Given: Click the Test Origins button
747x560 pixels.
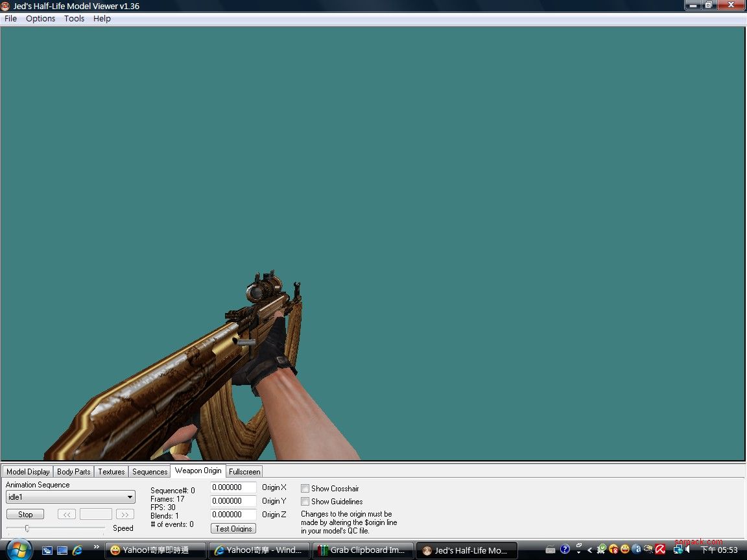Looking at the screenshot, I should (x=233, y=528).
